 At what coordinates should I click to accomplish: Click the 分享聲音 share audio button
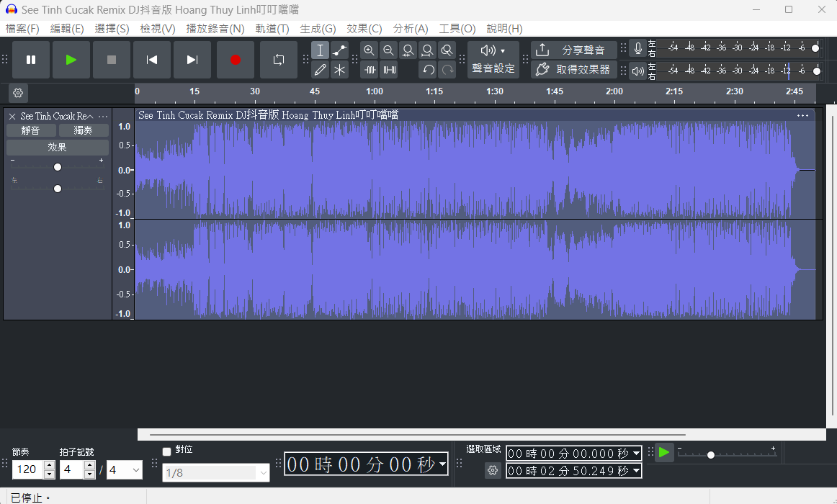pyautogui.click(x=574, y=50)
